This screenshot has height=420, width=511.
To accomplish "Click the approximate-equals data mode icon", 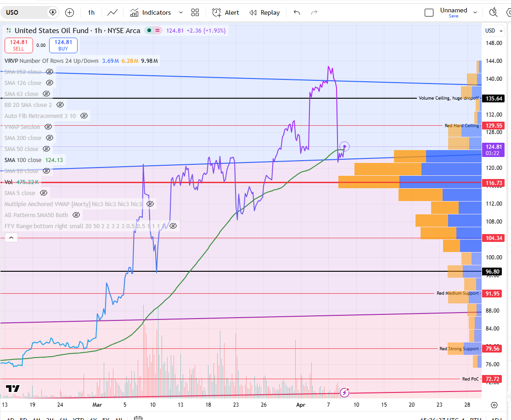I will (157, 30).
